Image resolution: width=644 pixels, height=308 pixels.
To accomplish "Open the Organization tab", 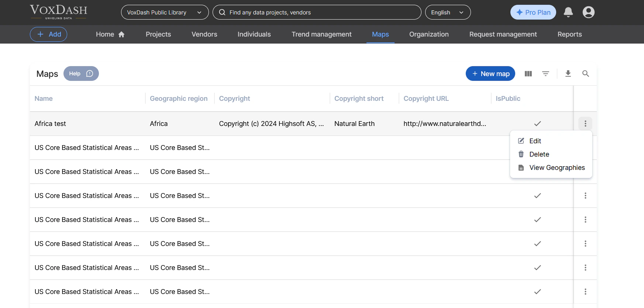I will click(429, 34).
